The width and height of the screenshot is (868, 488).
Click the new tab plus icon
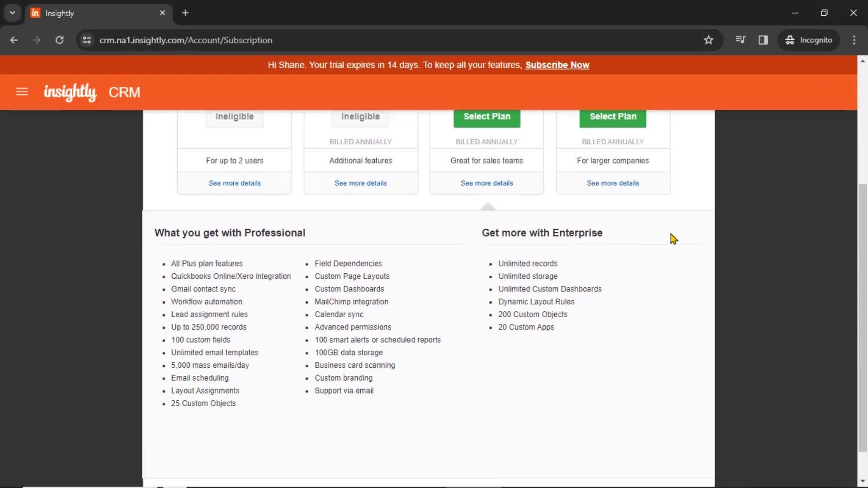[185, 13]
